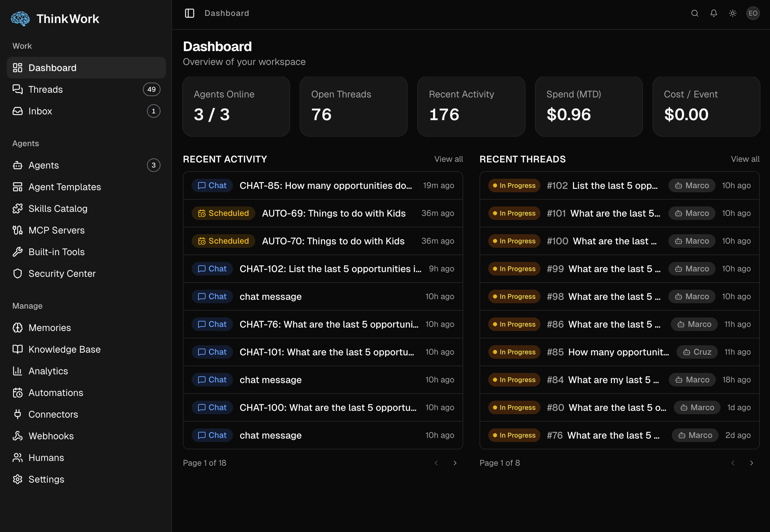Viewport: 770px width, 532px height.
Task: Click the notification bell icon
Action: pos(713,13)
